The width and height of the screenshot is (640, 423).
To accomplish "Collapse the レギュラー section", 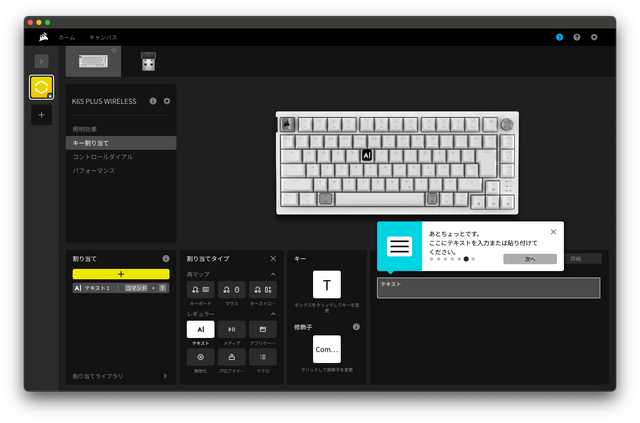I will [274, 313].
